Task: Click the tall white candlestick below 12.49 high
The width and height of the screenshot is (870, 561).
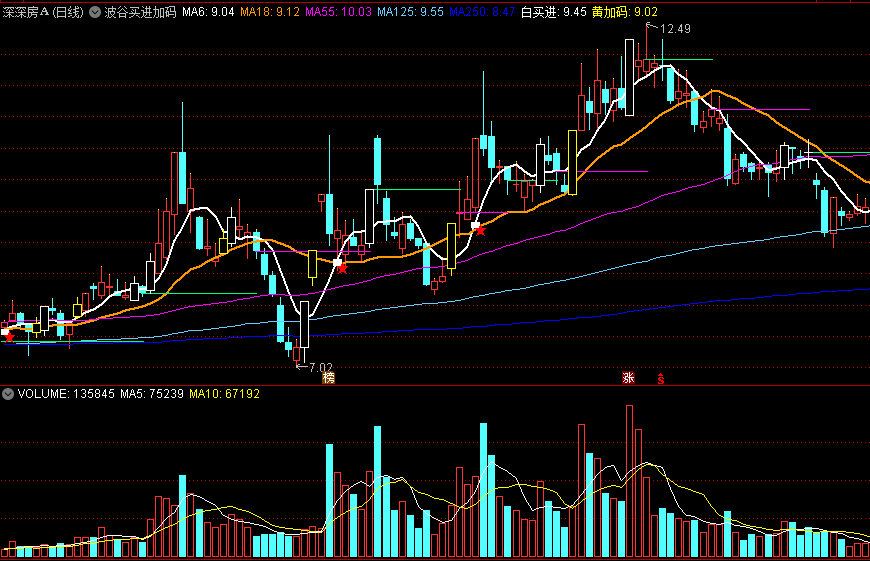Action: (629, 77)
